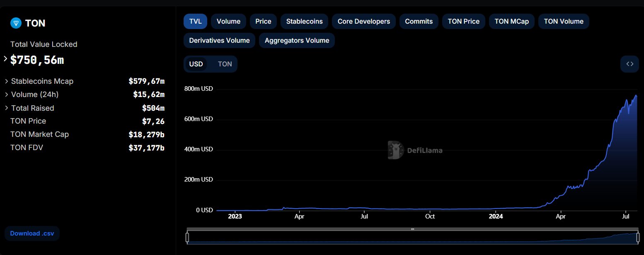The image size is (644, 255).
Task: Click the TON chain title text
Action: (x=35, y=23)
